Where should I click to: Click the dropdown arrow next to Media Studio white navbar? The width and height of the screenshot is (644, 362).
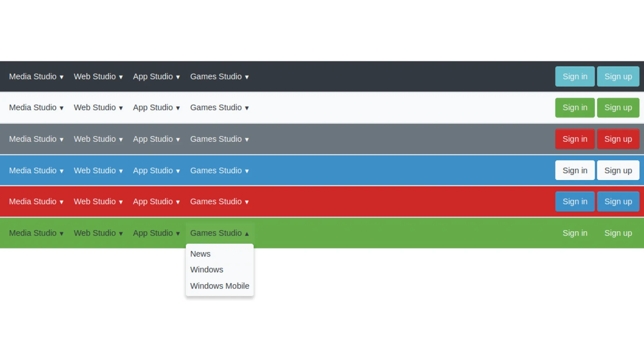(x=61, y=108)
